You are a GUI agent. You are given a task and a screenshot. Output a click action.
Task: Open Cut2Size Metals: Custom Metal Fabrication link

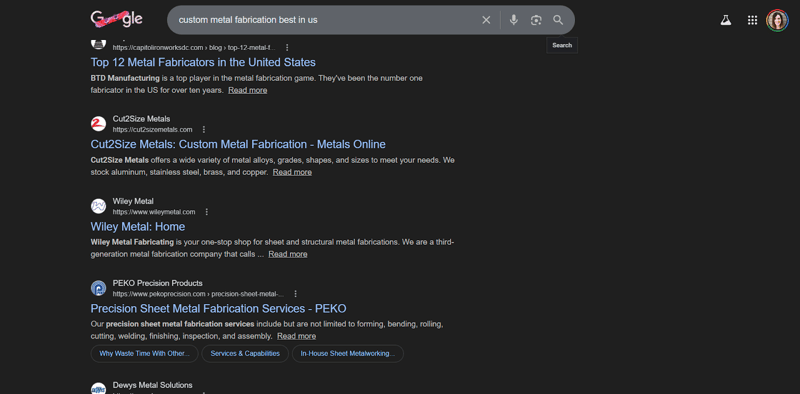coord(238,144)
